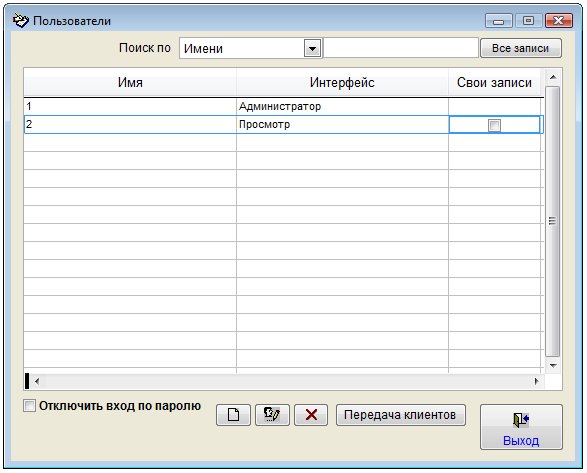Click the Свои записи column header

click(x=494, y=82)
